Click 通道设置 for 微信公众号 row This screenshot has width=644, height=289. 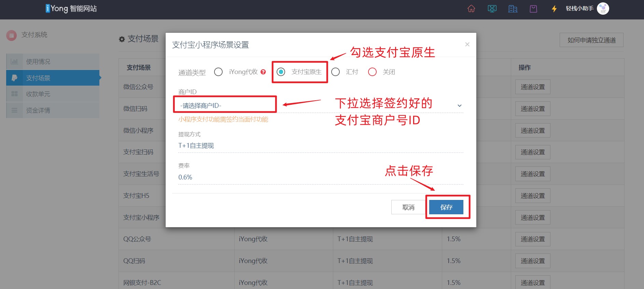pyautogui.click(x=533, y=87)
